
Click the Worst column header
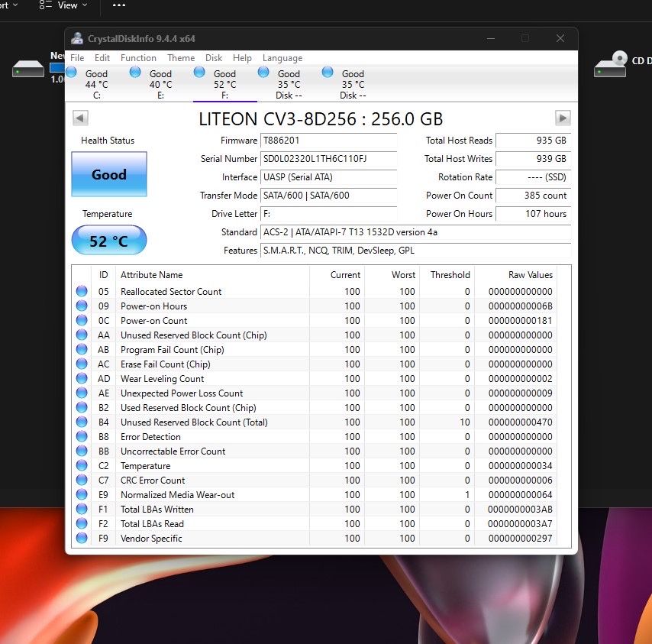click(392, 274)
